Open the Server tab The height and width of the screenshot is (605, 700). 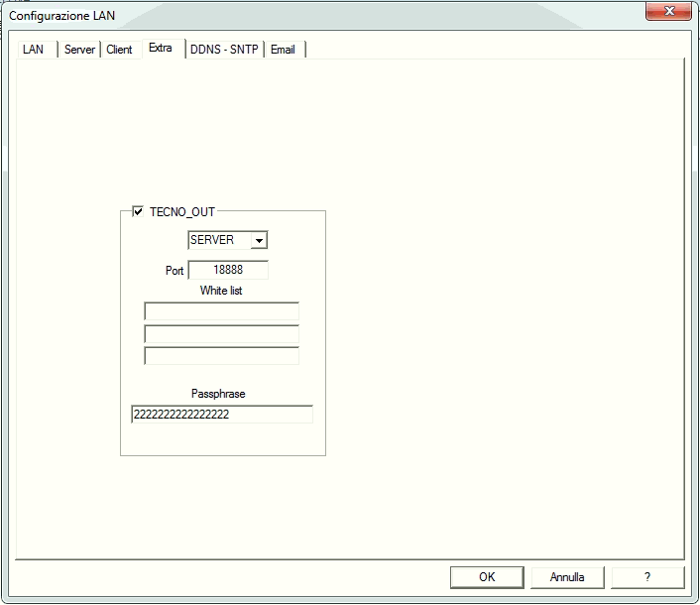[79, 50]
